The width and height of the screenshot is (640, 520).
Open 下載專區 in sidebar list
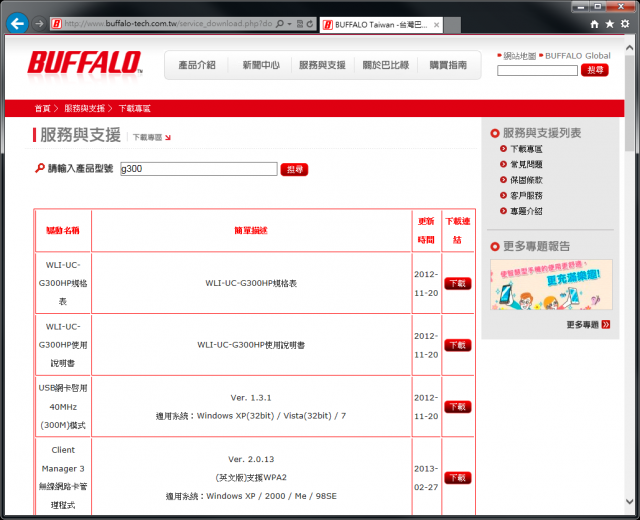526,149
